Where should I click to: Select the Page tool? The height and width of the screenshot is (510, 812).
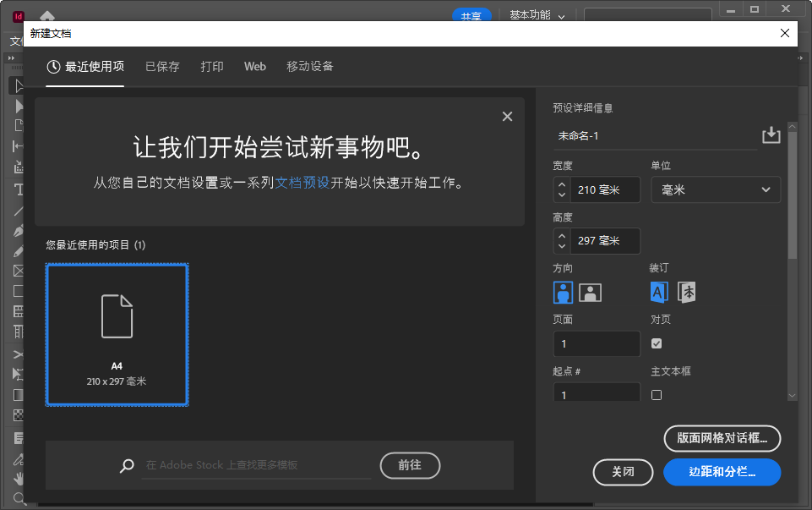coord(18,126)
